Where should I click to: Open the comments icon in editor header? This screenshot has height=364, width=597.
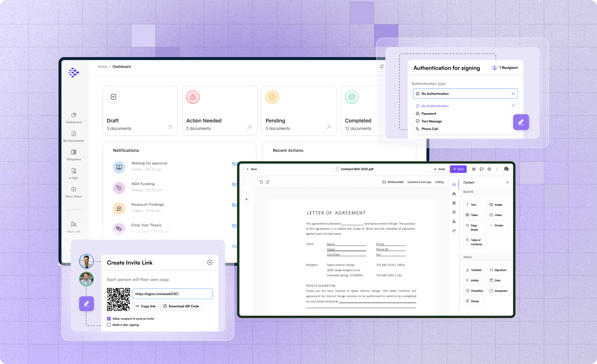(x=481, y=169)
